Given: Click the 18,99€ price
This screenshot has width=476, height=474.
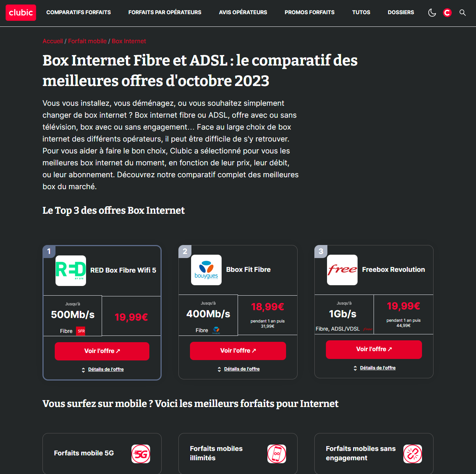Looking at the screenshot, I should click(x=267, y=307).
